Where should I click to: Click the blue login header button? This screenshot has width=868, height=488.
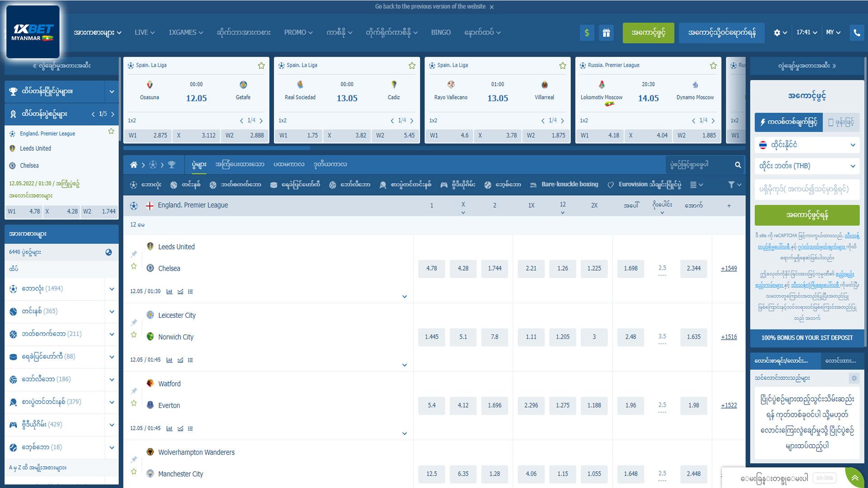coord(722,33)
